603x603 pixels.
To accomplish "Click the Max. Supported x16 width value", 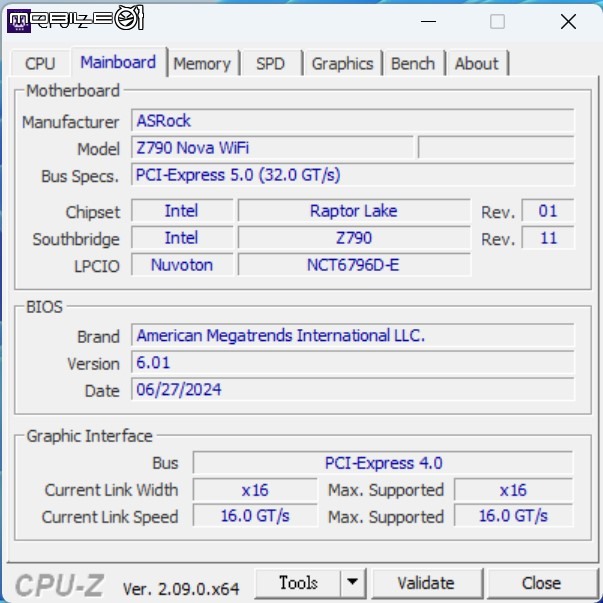I will (x=513, y=490).
